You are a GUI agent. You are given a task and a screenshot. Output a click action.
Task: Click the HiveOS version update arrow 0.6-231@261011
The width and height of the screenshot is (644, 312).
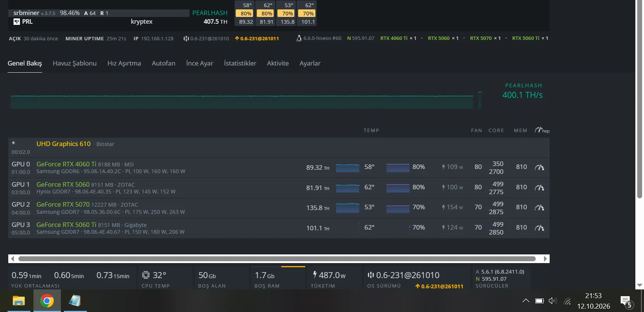(x=257, y=38)
